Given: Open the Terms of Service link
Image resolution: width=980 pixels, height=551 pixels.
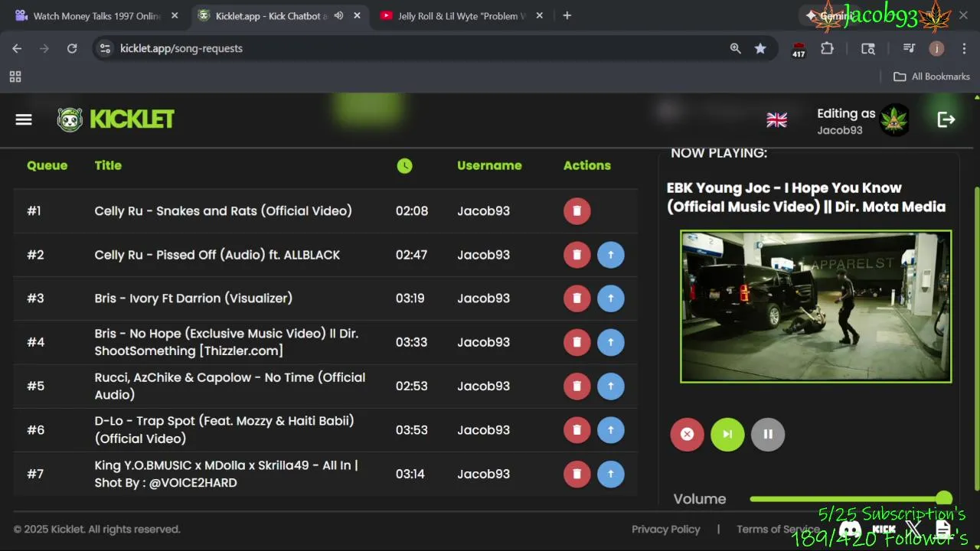Looking at the screenshot, I should pyautogui.click(x=778, y=530).
